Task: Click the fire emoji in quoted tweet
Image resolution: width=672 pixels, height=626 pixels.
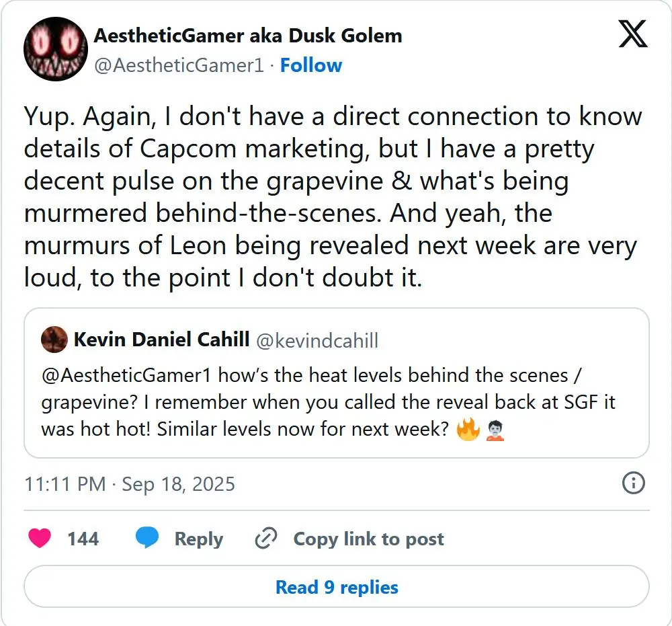Action: [x=468, y=429]
